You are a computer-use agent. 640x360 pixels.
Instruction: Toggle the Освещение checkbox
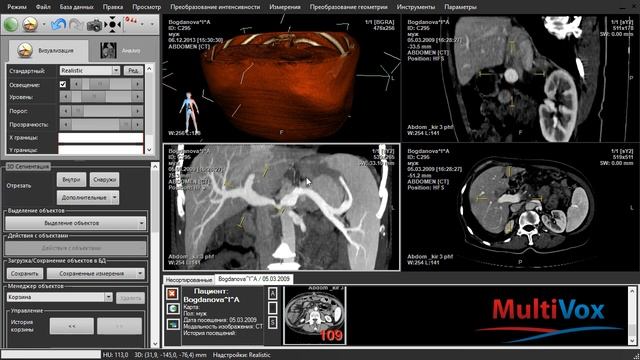pos(63,84)
